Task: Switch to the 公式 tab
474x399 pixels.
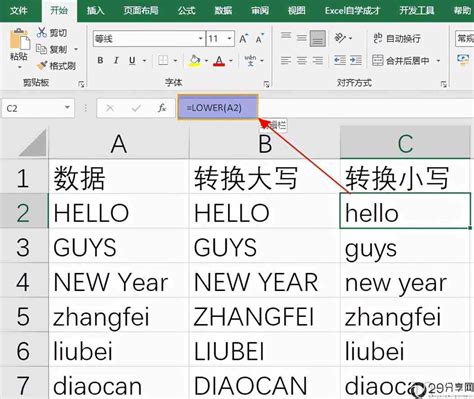Action: click(x=186, y=11)
